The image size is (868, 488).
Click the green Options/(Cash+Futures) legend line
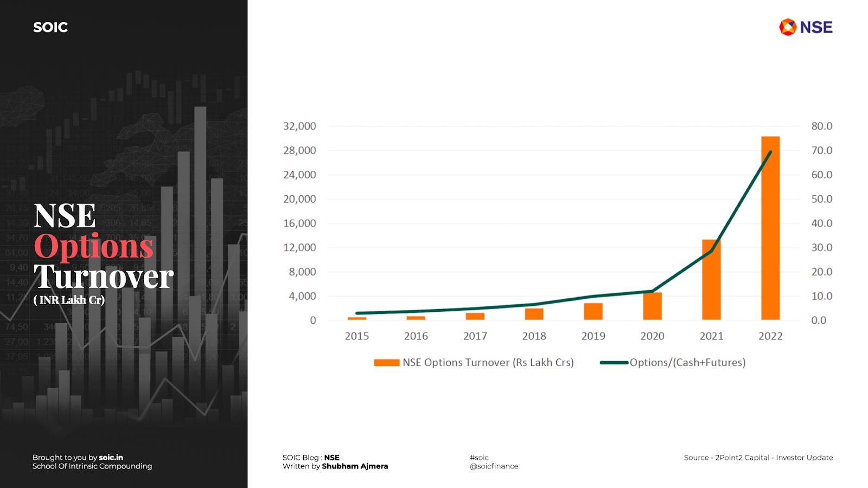(x=614, y=362)
